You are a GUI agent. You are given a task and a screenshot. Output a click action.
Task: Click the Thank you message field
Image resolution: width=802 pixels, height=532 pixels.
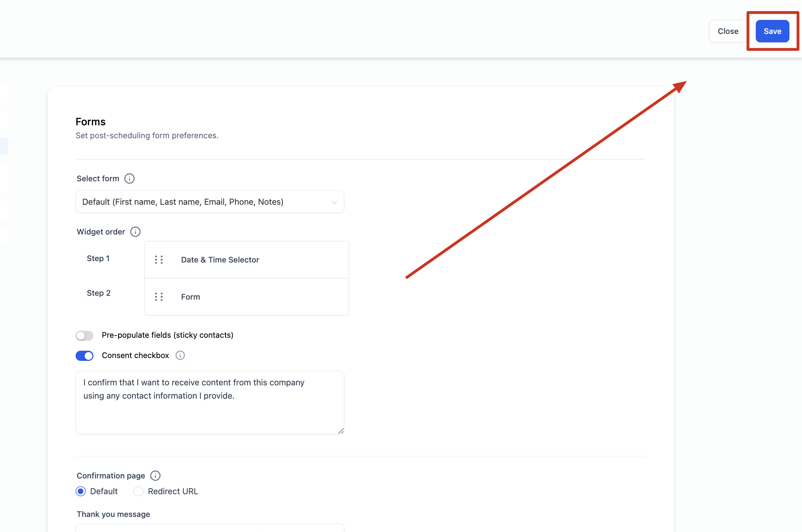210,528
